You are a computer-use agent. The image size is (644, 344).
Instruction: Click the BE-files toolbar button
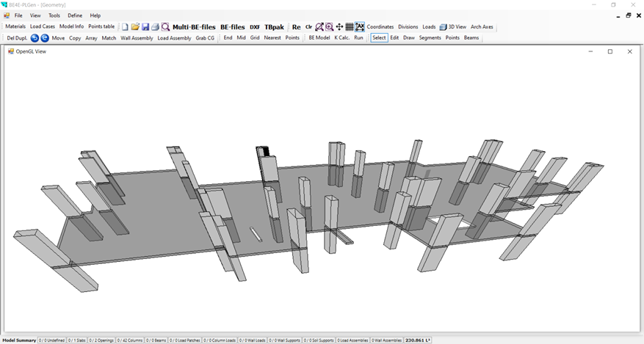coord(233,27)
